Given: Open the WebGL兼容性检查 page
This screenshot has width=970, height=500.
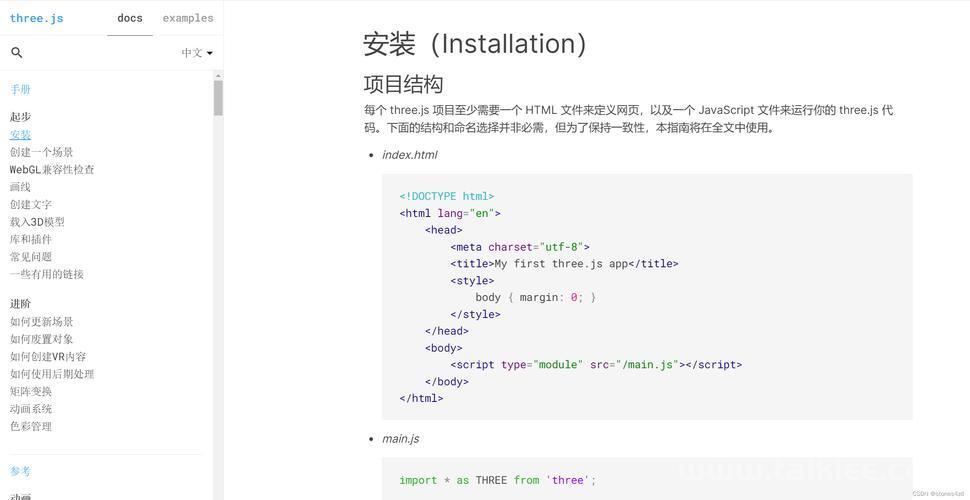Looking at the screenshot, I should 52,169.
